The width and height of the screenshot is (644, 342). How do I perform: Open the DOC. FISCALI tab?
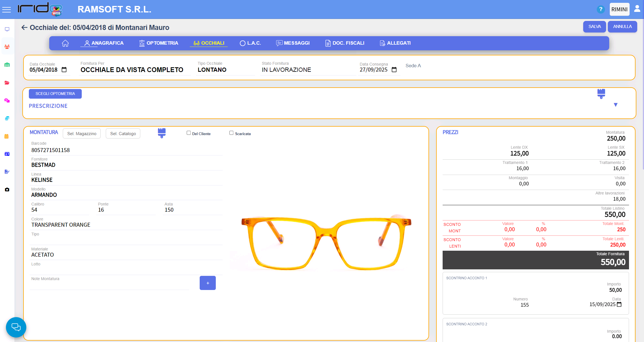click(x=345, y=43)
